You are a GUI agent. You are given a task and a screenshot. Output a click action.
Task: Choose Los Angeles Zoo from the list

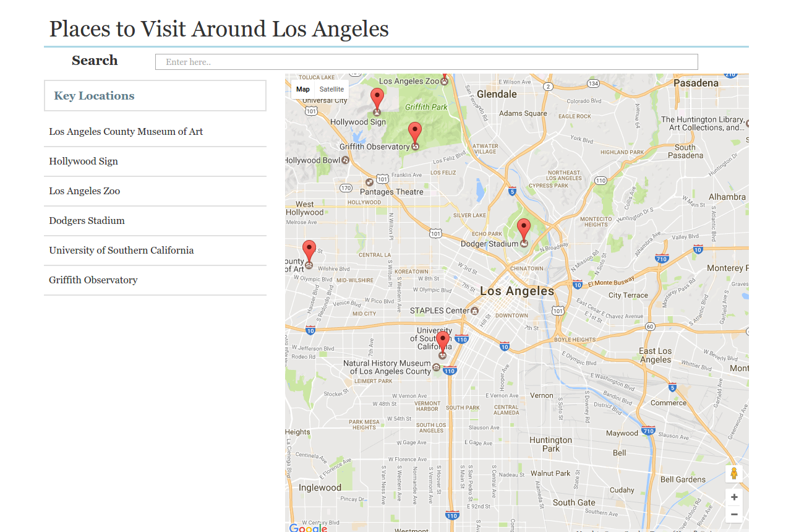tap(85, 191)
